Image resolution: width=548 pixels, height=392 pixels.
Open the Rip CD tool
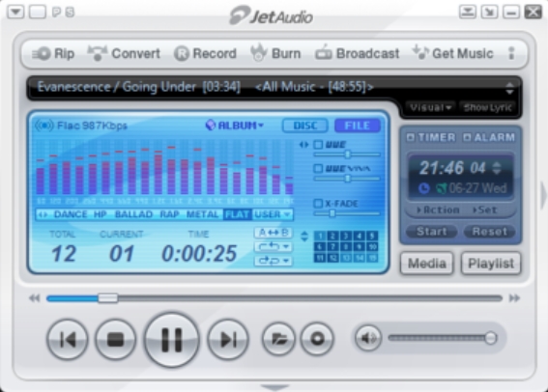click(x=53, y=53)
